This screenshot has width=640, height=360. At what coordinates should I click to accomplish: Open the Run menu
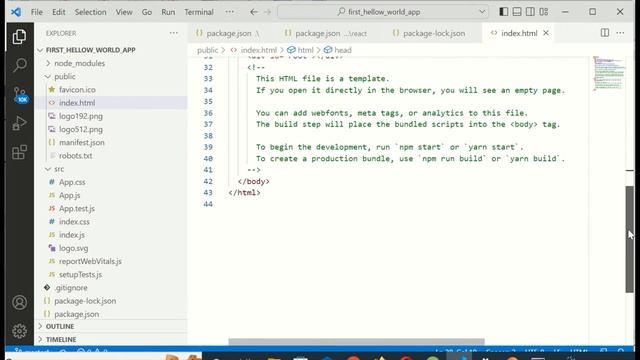168,12
